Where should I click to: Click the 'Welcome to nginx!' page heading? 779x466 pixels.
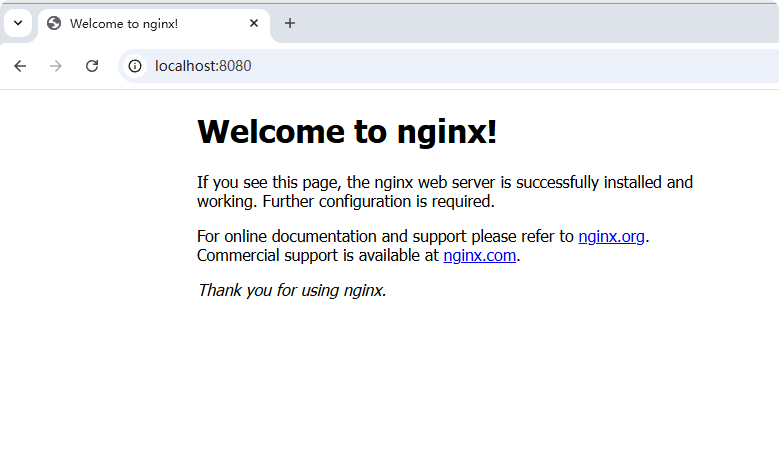coord(347,132)
